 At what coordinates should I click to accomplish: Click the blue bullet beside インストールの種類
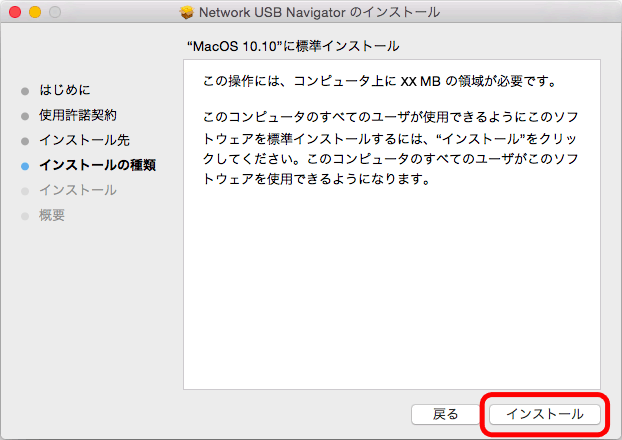pyautogui.click(x=25, y=166)
